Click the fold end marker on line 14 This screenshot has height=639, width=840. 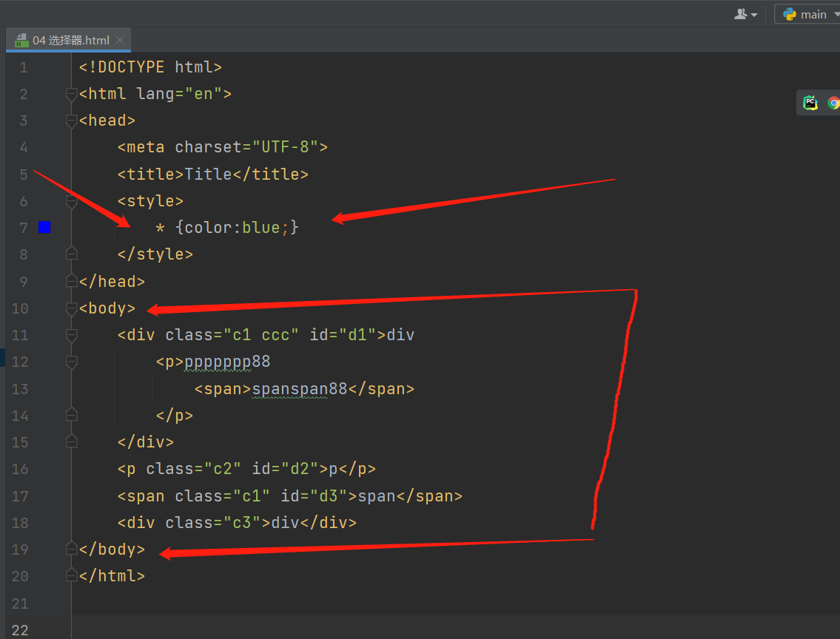(x=71, y=415)
